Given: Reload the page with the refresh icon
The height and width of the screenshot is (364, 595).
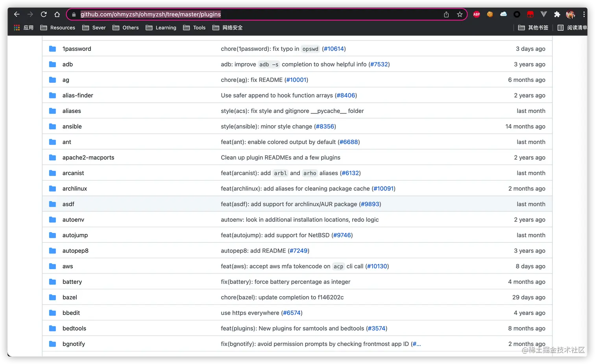Looking at the screenshot, I should coord(44,15).
